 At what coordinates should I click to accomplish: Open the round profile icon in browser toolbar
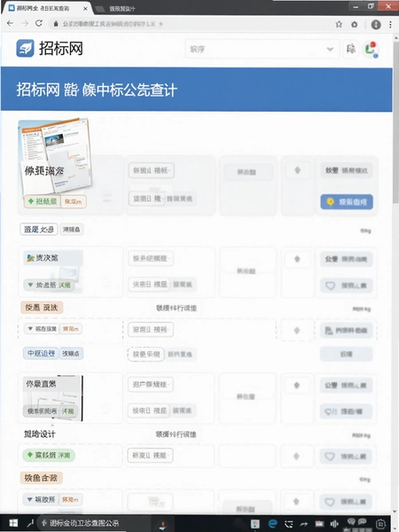[x=376, y=25]
